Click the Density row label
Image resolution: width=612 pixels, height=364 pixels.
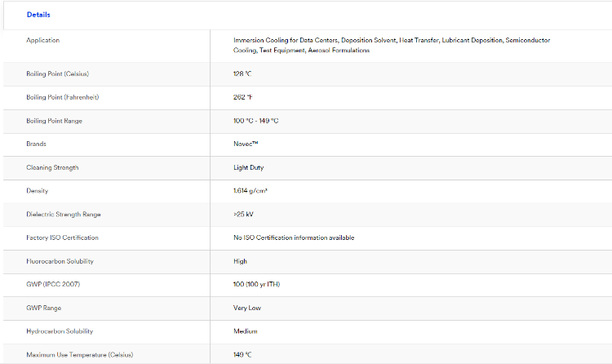[x=38, y=190]
